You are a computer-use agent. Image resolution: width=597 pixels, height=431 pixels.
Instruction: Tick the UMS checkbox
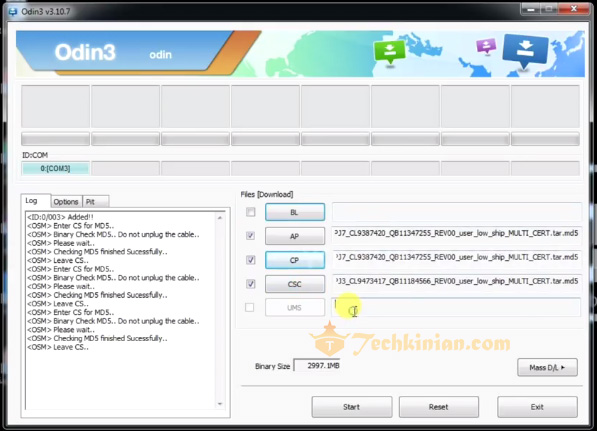click(250, 307)
